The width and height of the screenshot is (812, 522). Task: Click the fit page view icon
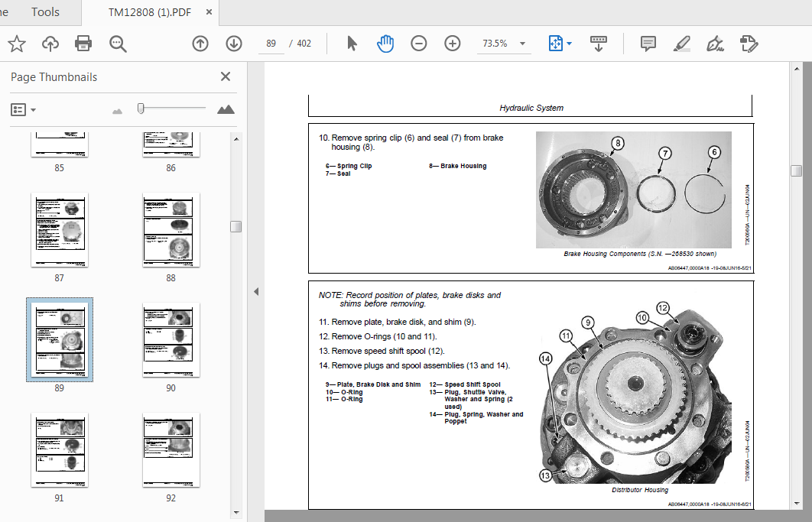tap(555, 44)
